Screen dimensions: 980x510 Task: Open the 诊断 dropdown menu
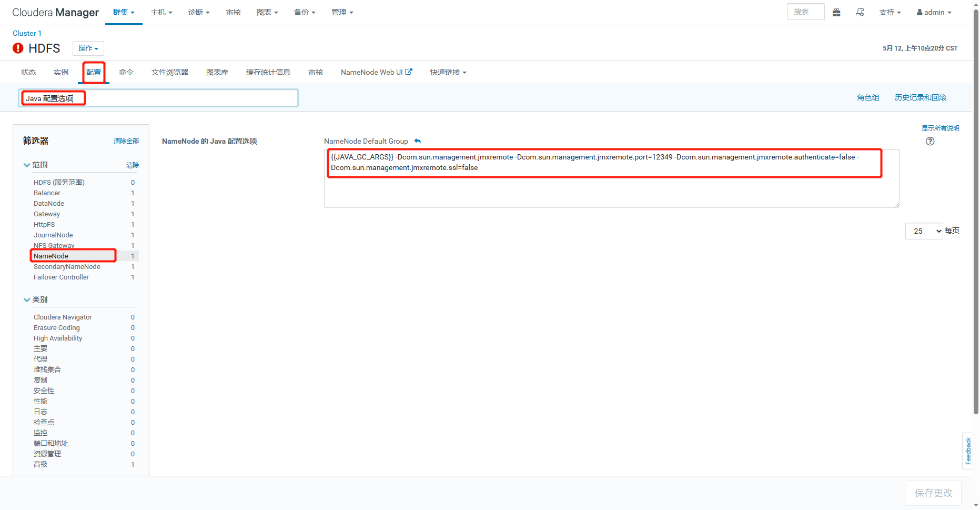(x=199, y=12)
